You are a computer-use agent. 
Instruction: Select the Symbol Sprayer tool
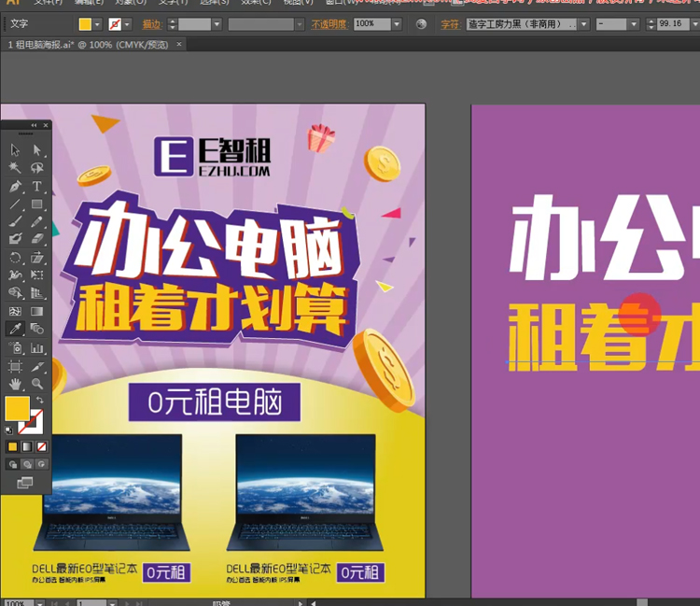(x=15, y=348)
